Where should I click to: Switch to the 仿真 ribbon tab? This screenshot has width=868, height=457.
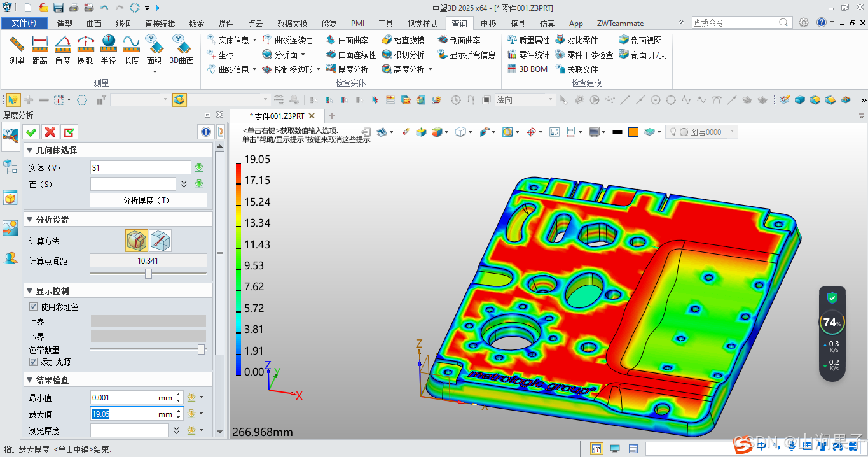(547, 24)
